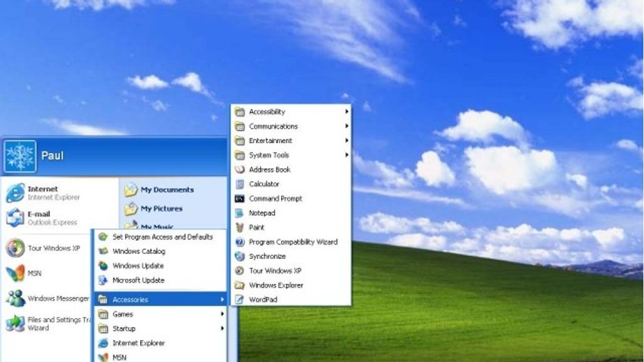The width and height of the screenshot is (644, 362).
Task: Click the Address Book icon
Action: pyautogui.click(x=239, y=170)
